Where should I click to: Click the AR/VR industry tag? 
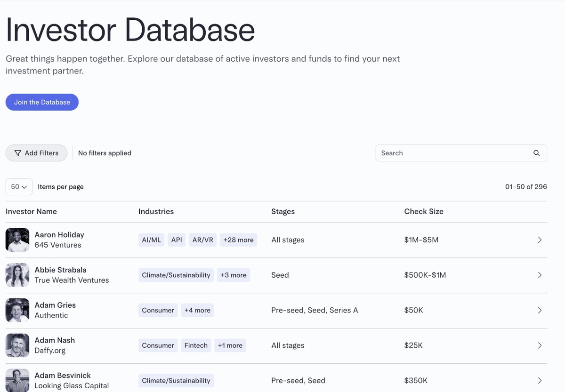[203, 240]
